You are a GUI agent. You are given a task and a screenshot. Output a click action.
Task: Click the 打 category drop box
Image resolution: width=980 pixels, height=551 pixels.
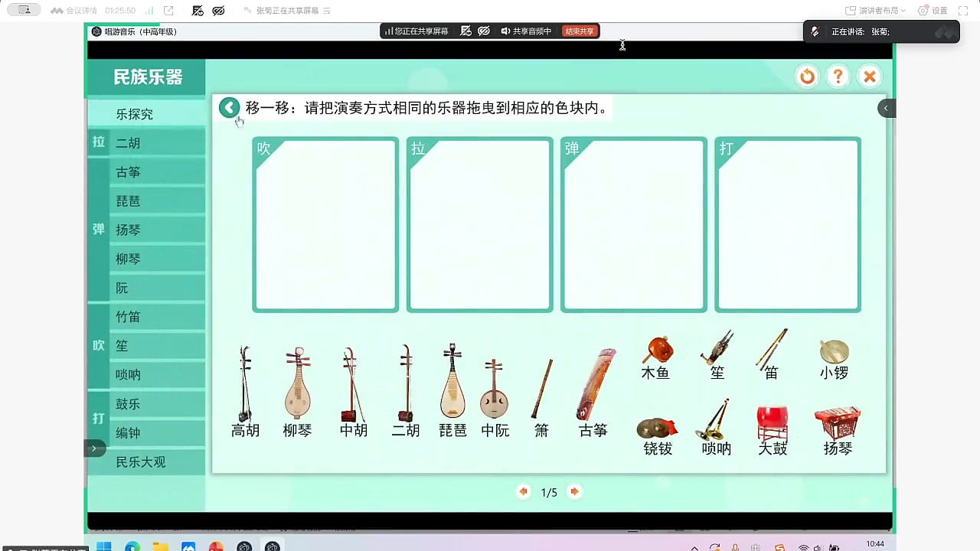(x=788, y=224)
